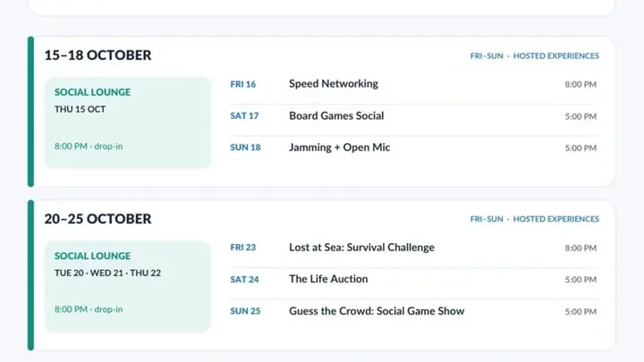The height and width of the screenshot is (362, 644).
Task: Select Board Games Social event
Action: tap(413, 116)
